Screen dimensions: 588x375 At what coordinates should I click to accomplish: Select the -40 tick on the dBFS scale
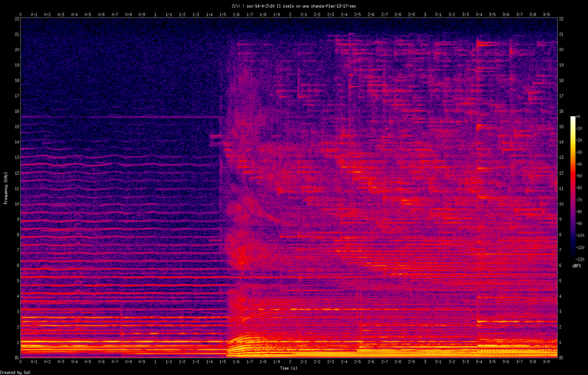coord(579,164)
